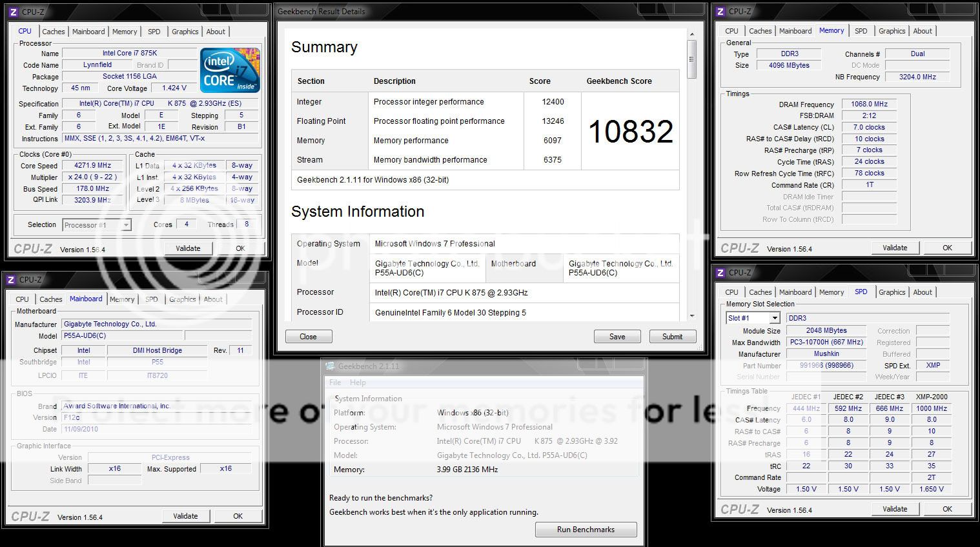The height and width of the screenshot is (547, 980).
Task: Click the motherboard Model field P55A-UD6(C)
Action: pyautogui.click(x=123, y=335)
